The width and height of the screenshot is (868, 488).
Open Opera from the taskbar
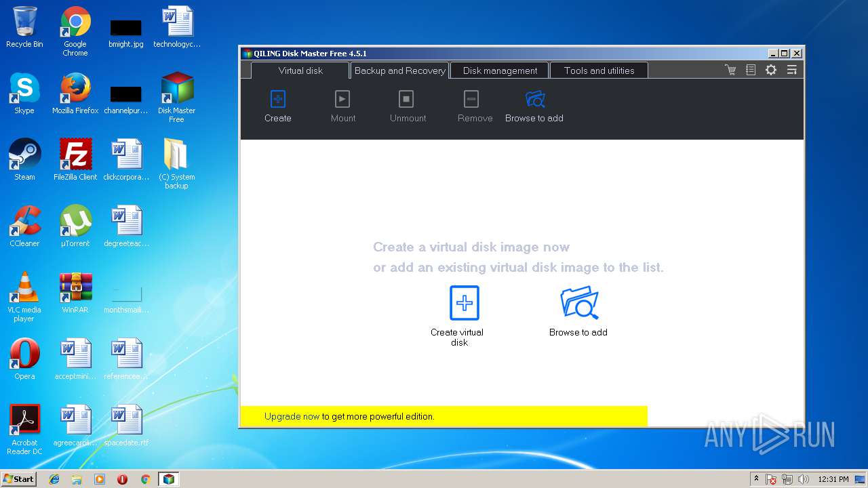(x=122, y=479)
